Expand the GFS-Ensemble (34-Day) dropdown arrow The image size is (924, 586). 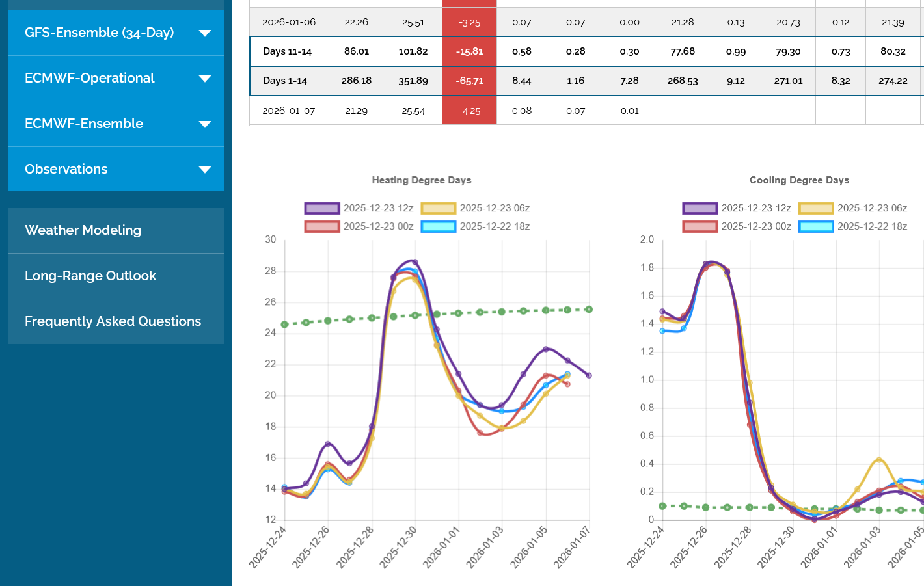(x=205, y=33)
